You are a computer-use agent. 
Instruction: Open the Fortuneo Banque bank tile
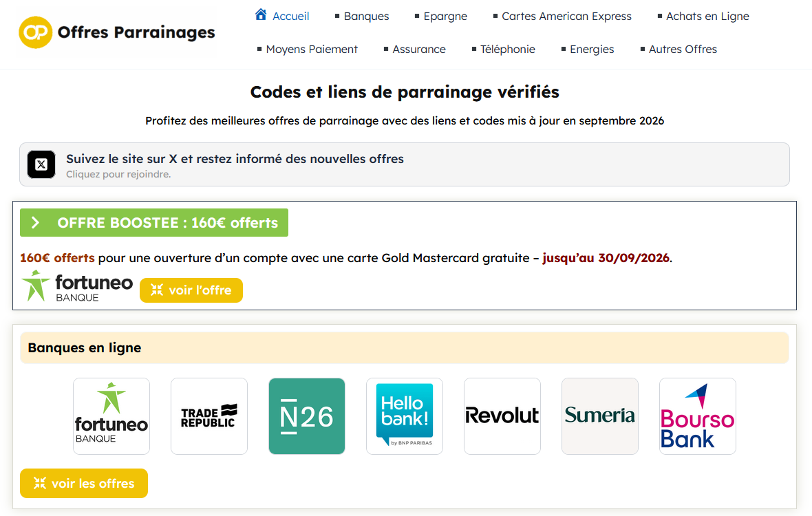[111, 416]
